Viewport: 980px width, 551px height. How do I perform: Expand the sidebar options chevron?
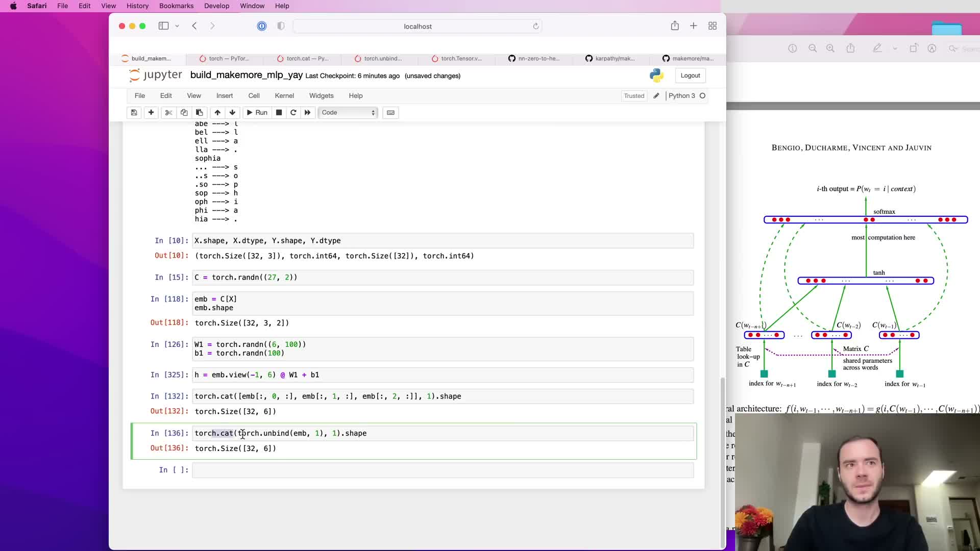pyautogui.click(x=177, y=26)
